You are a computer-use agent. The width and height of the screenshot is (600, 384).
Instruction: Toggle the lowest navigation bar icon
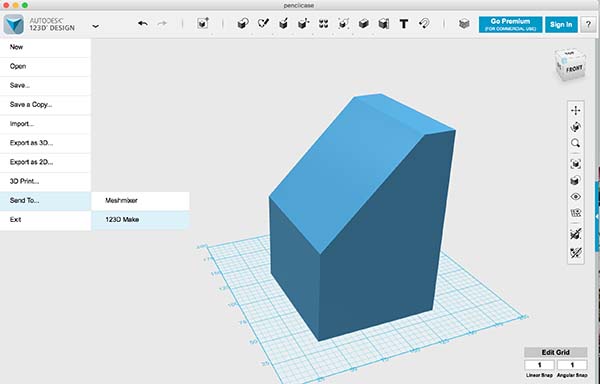(x=576, y=252)
